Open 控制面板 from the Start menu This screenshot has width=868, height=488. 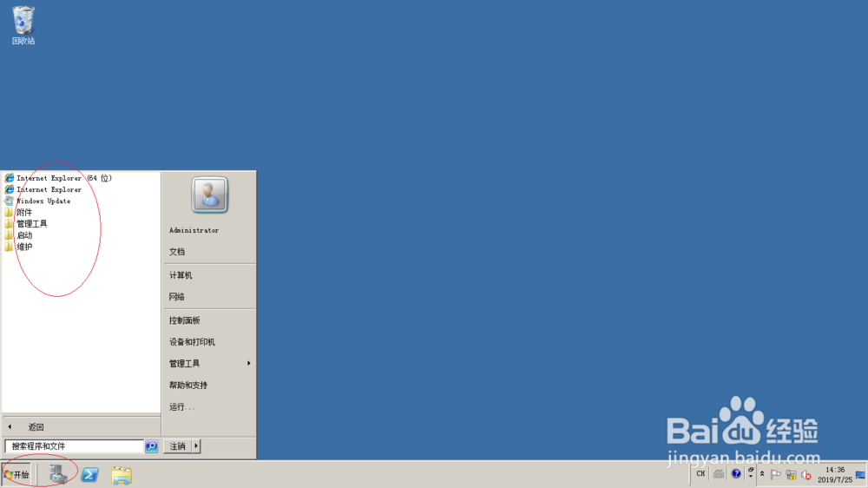click(x=184, y=320)
